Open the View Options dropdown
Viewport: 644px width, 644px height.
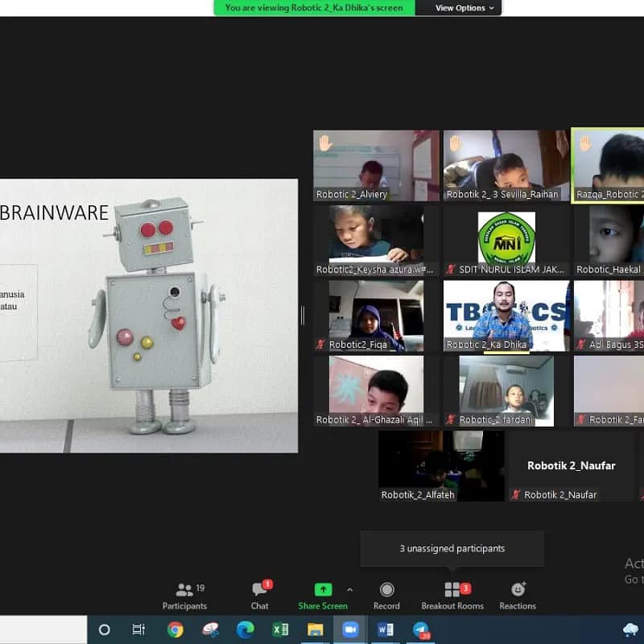(464, 8)
